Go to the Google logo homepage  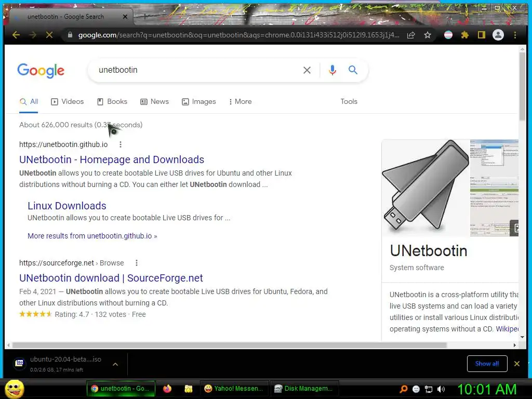(x=41, y=71)
